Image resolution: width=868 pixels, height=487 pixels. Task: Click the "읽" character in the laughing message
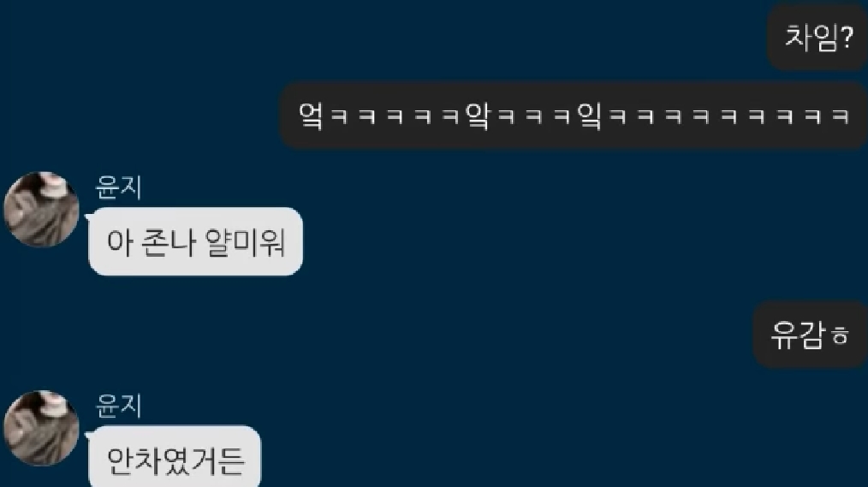pos(589,116)
